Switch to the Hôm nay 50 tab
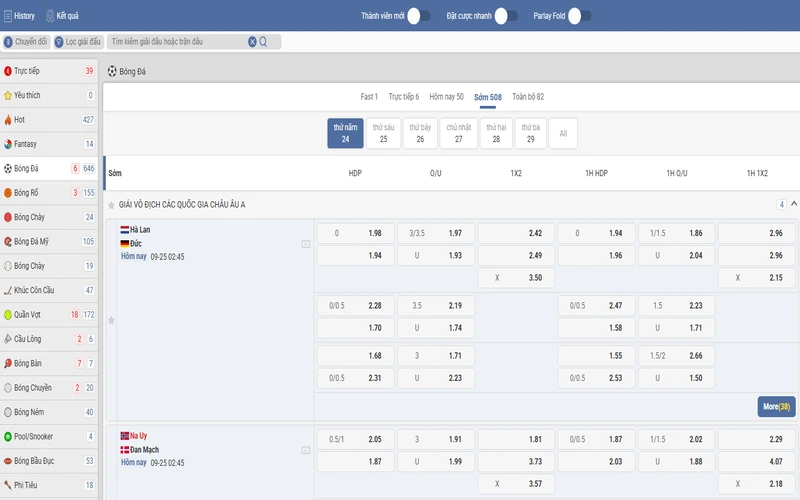 446,96
